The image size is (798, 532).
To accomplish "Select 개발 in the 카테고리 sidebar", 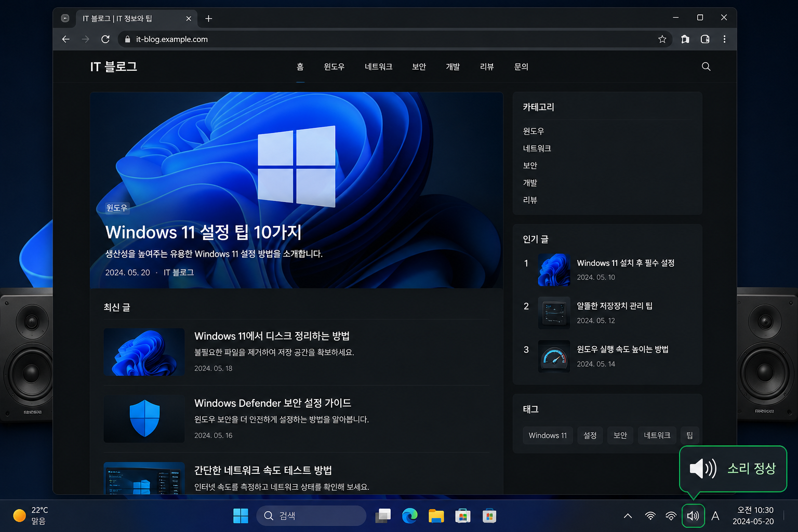I will [x=530, y=183].
